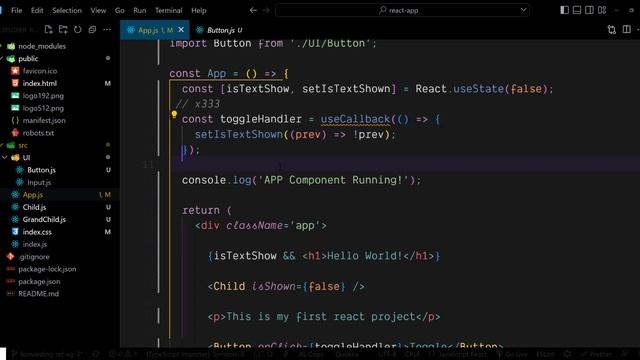Open package.json in the file tree
The width and height of the screenshot is (640, 360).
pyautogui.click(x=39, y=282)
